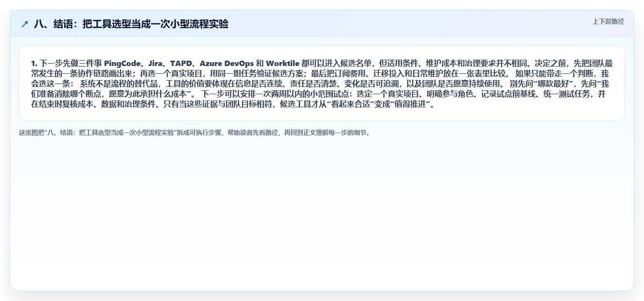This screenshot has height=301, width=644.
Task: Click the 上下游路径 label
Action: (608, 21)
